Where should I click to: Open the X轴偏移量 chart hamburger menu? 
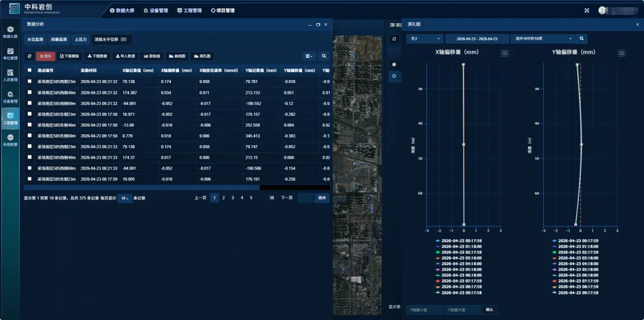tap(505, 53)
